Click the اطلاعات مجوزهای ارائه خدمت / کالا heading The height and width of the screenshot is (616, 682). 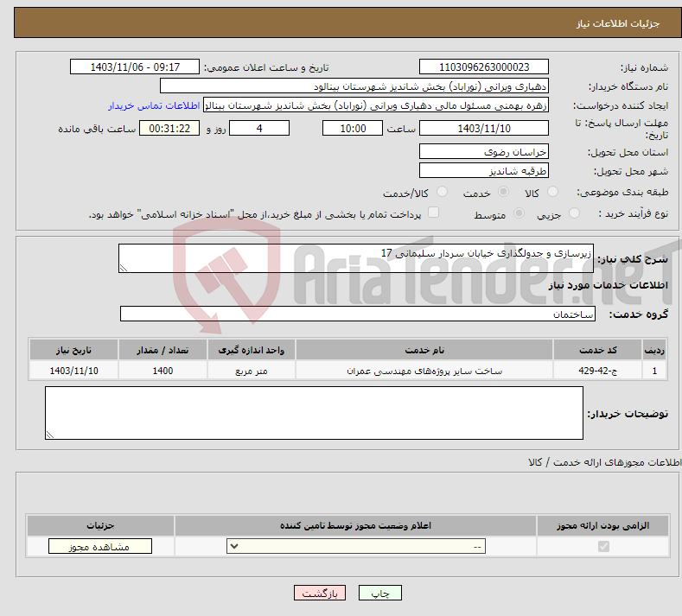(604, 462)
